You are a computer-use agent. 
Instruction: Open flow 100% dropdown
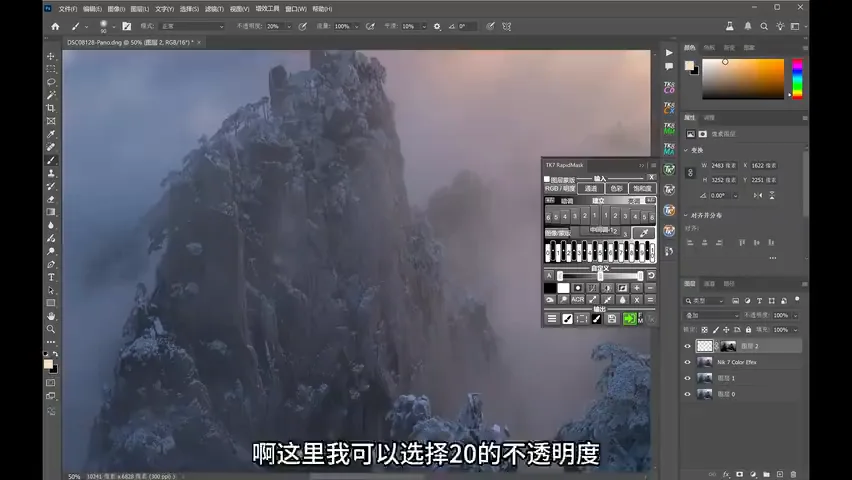click(356, 26)
